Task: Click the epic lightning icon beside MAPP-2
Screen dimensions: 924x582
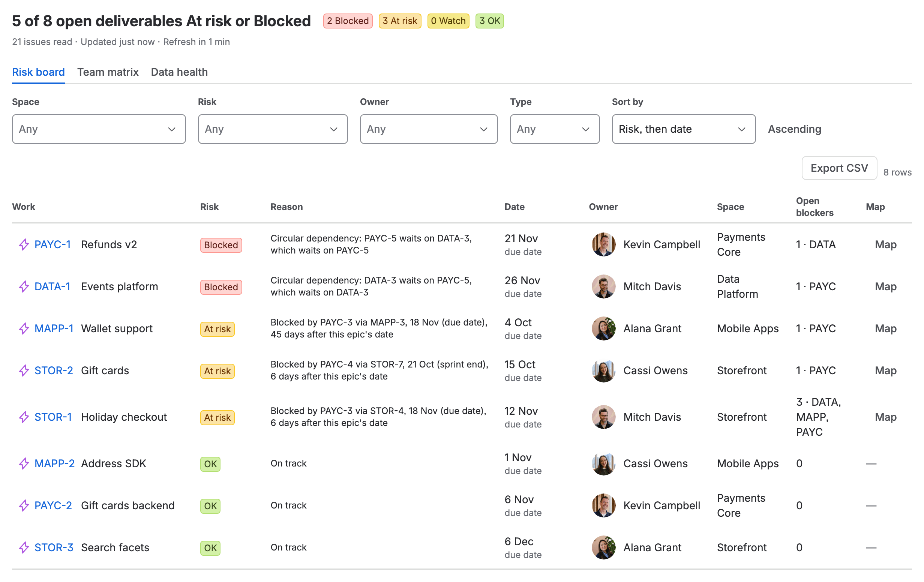Action: (24, 463)
